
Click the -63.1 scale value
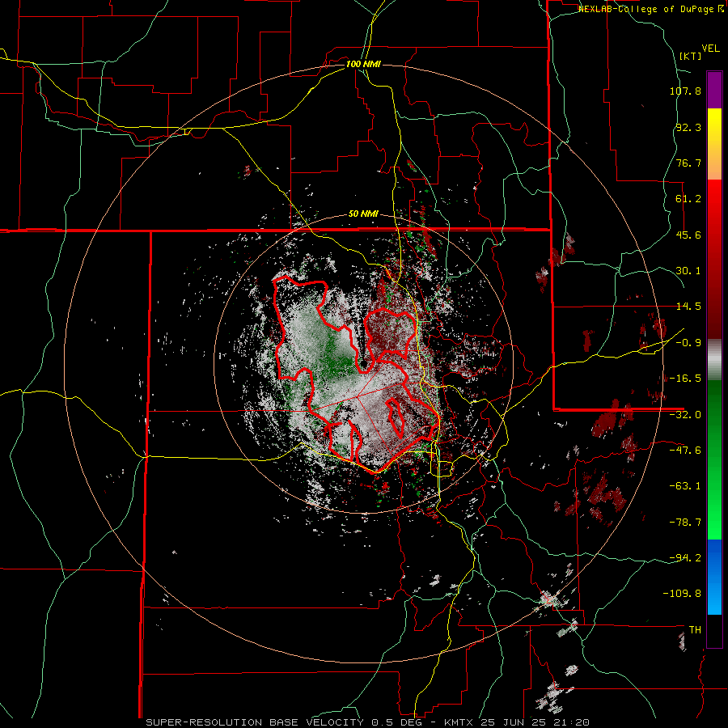click(x=685, y=486)
